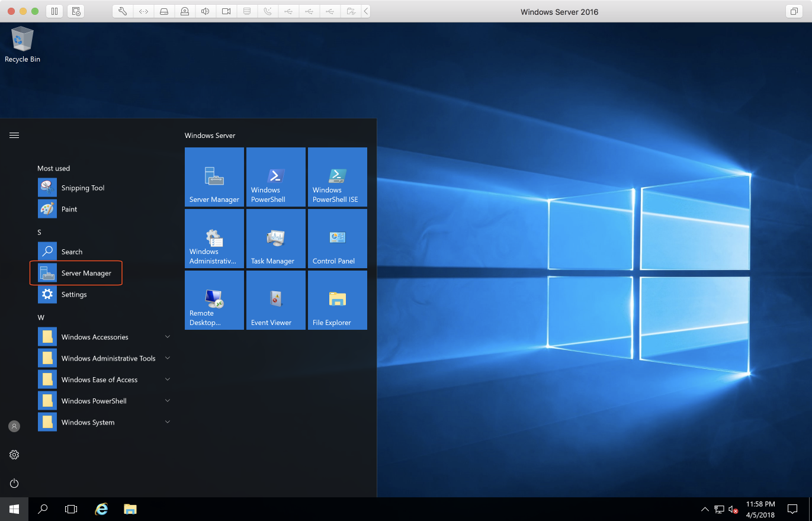Screen dimensions: 812x521
Task: Open the File Explorer tile
Action: click(337, 300)
